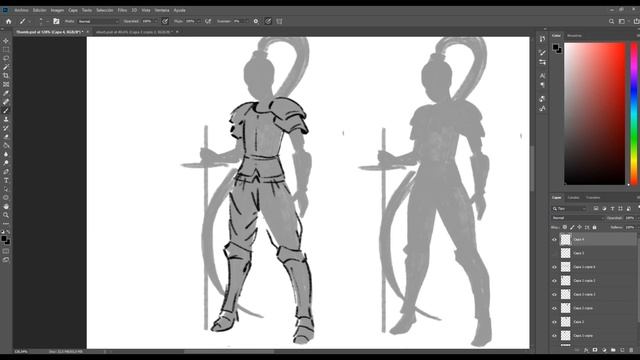This screenshot has width=640, height=360.
Task: Hide the Capa 4 layer
Action: pos(554,240)
